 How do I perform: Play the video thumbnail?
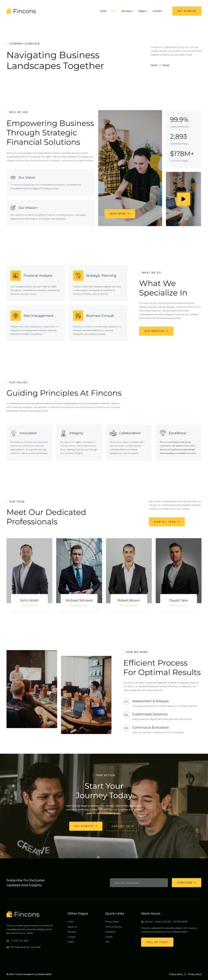point(183,199)
